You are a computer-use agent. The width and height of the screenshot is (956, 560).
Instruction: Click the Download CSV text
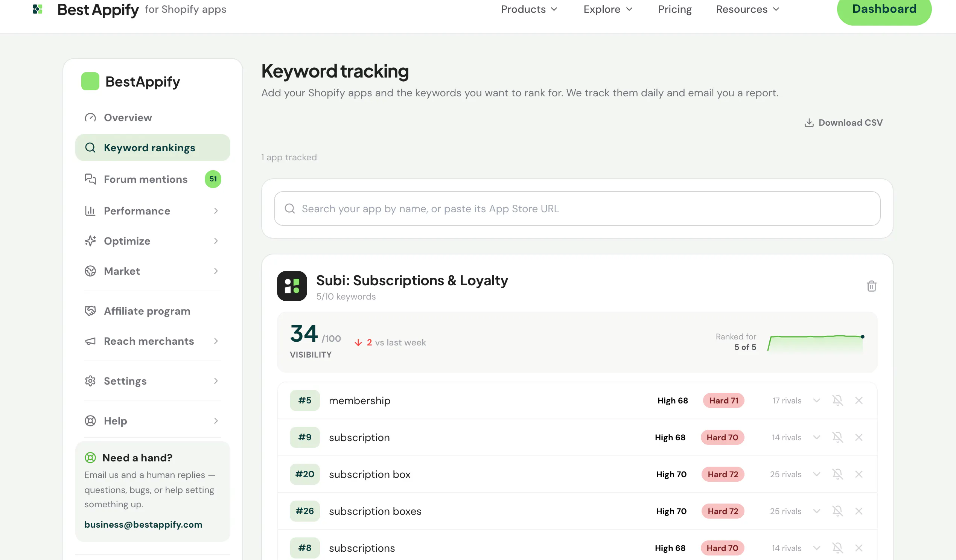tap(851, 123)
